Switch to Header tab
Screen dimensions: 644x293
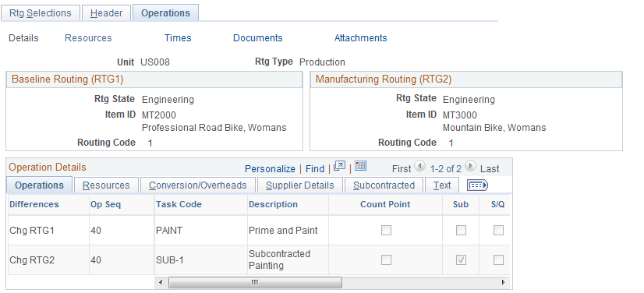click(106, 13)
